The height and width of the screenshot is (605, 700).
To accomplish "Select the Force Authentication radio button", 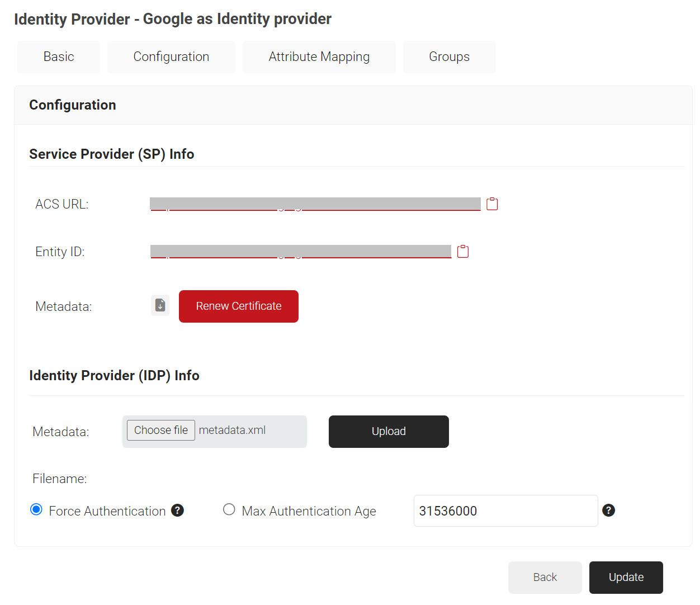I will 36,509.
